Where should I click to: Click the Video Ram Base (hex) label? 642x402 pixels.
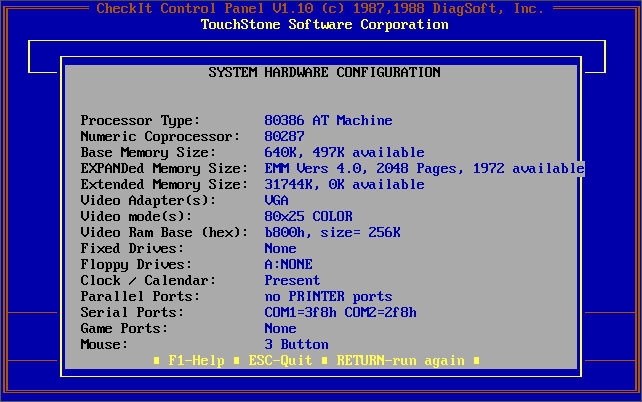(x=164, y=233)
